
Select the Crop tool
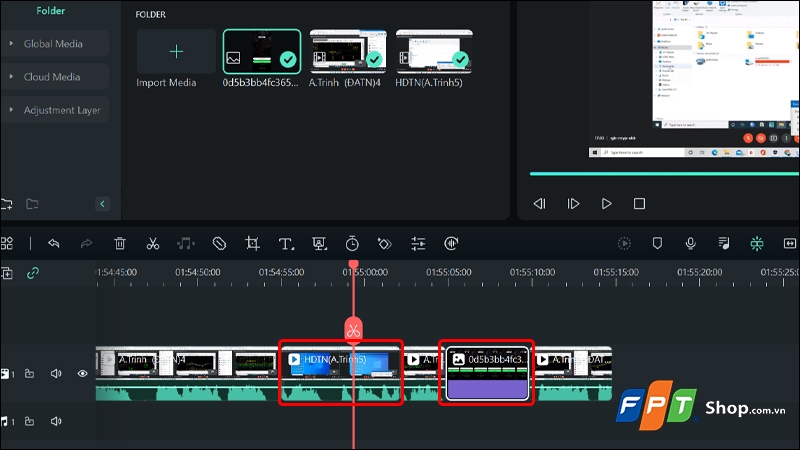(252, 244)
